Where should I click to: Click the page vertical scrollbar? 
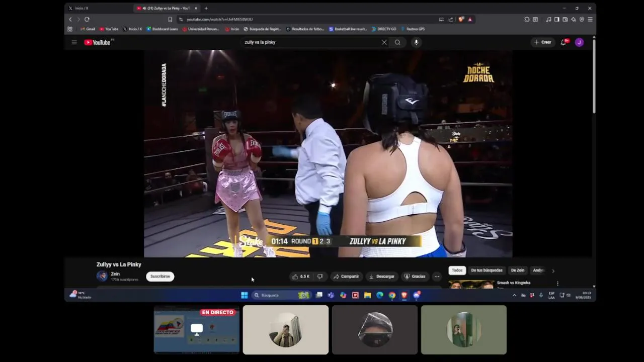(x=594, y=75)
